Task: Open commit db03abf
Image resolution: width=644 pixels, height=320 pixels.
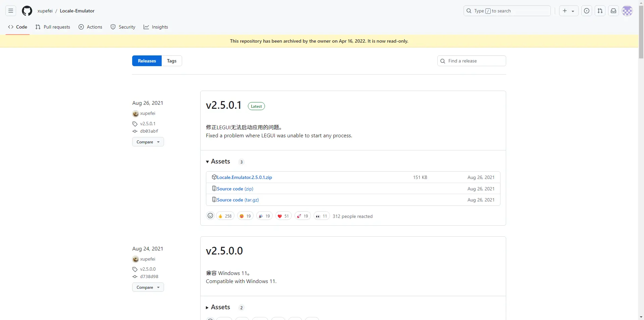Action: coord(149,131)
